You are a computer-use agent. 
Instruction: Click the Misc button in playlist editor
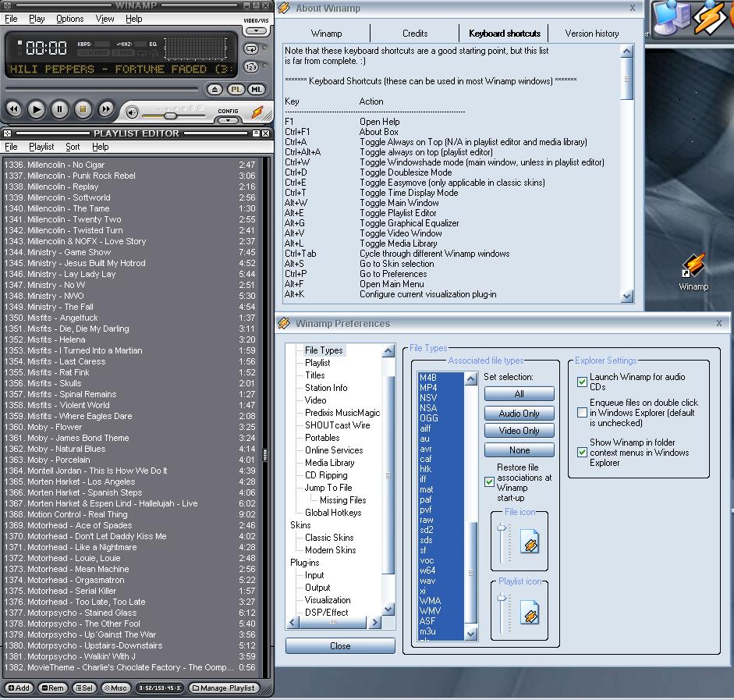pos(115,688)
